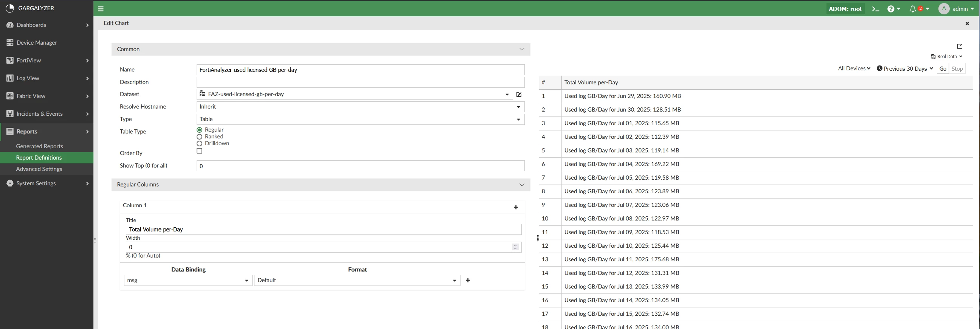Click the Stop button

pos(957,68)
